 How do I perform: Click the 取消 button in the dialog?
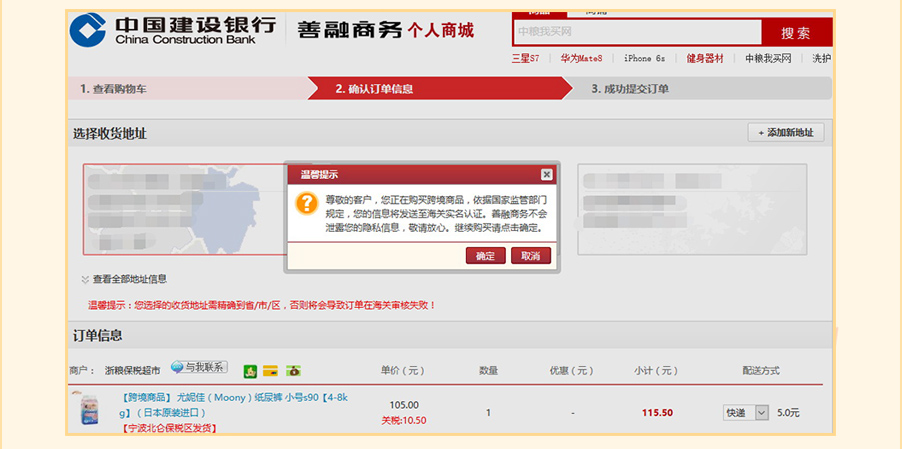click(x=530, y=256)
